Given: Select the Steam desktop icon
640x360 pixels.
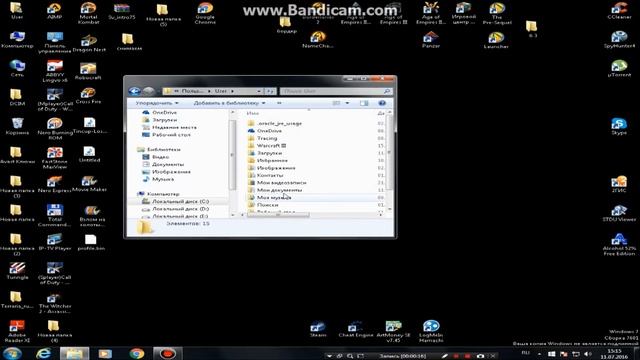Looking at the screenshot, I should point(318,329).
